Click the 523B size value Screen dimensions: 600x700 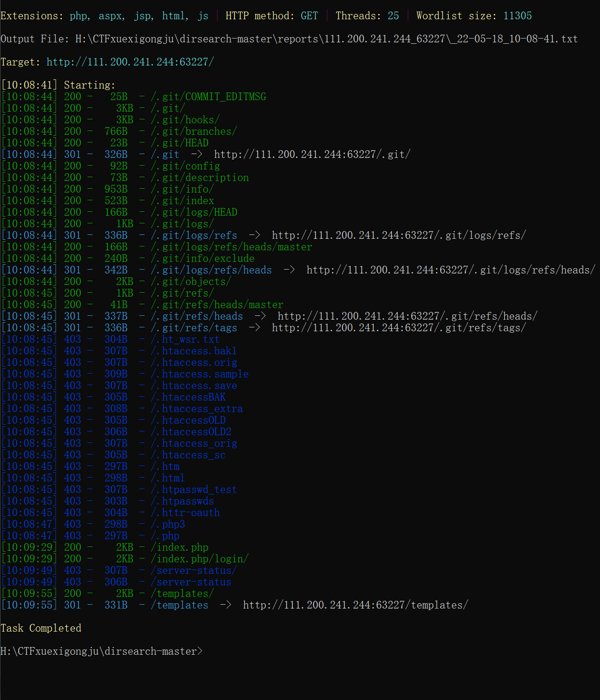pyautogui.click(x=116, y=201)
